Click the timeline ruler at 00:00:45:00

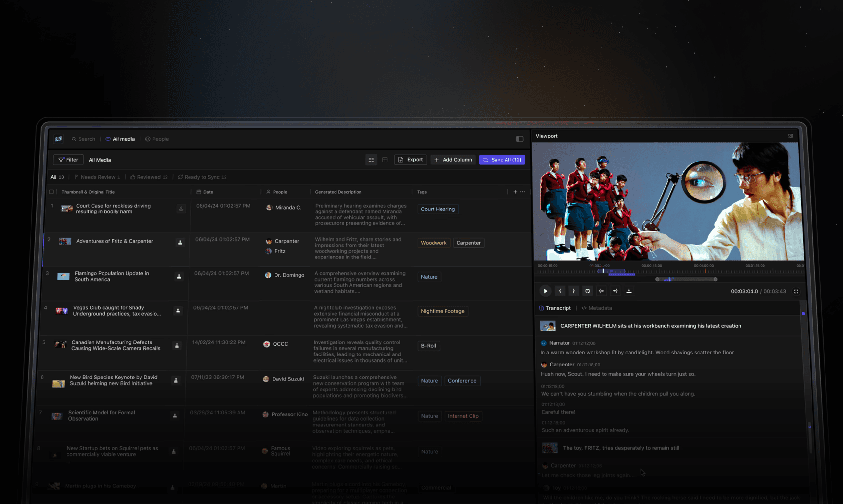[x=651, y=266]
